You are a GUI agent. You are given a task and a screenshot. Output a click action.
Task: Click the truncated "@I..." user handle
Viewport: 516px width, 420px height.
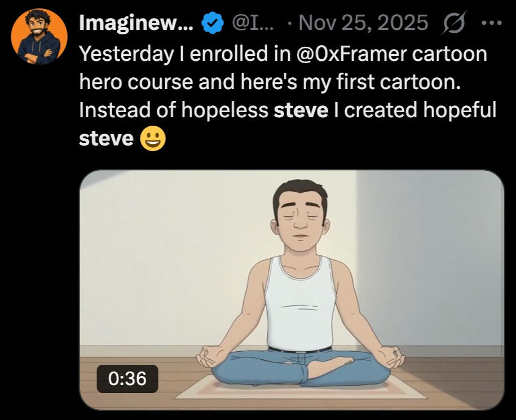point(253,23)
